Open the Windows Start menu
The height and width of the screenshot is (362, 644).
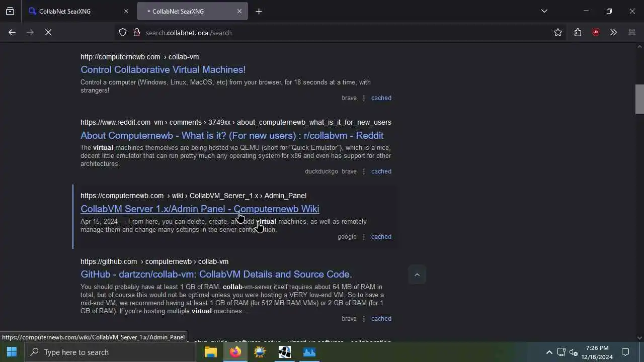coord(12,352)
